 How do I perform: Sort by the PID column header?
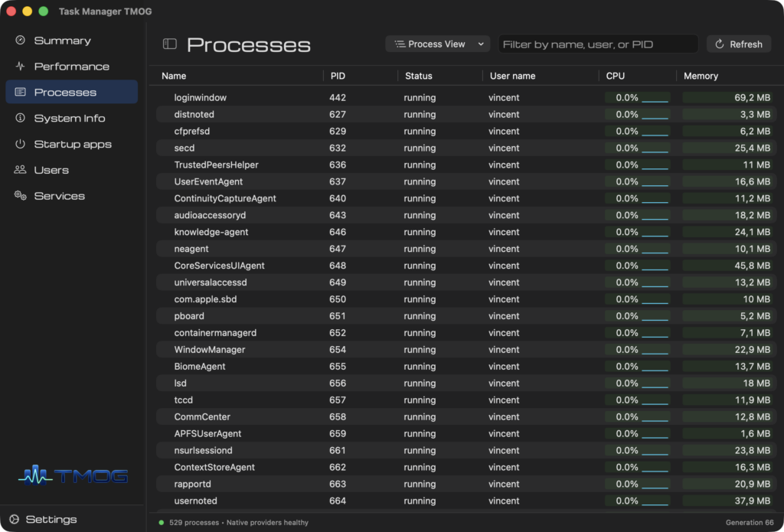click(338, 76)
